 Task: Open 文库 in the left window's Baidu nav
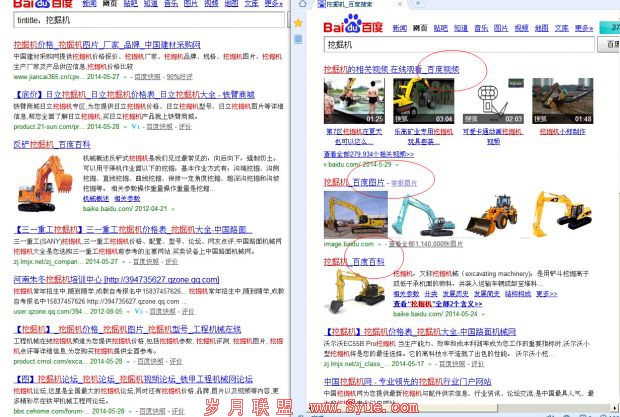[251, 4]
